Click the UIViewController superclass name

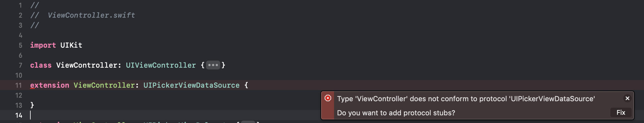tap(161, 65)
